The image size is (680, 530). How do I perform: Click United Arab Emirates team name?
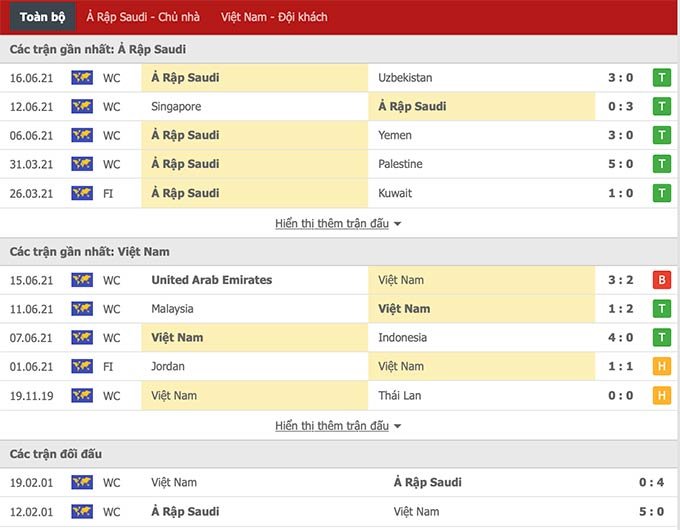pos(211,281)
